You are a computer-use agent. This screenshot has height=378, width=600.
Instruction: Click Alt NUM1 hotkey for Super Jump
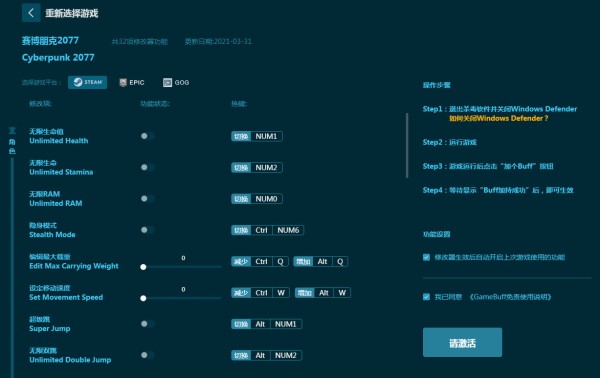click(266, 324)
